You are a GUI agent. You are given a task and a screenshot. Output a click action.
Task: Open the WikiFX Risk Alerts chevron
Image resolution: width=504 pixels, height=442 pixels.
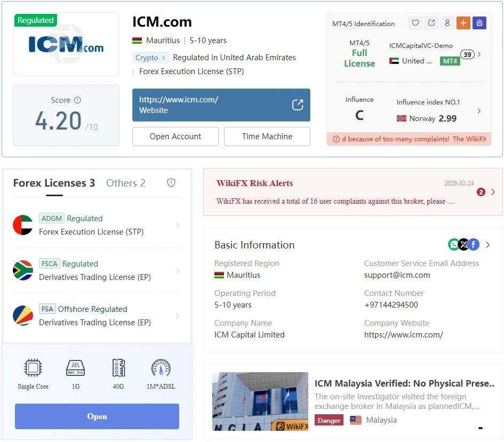click(x=493, y=192)
